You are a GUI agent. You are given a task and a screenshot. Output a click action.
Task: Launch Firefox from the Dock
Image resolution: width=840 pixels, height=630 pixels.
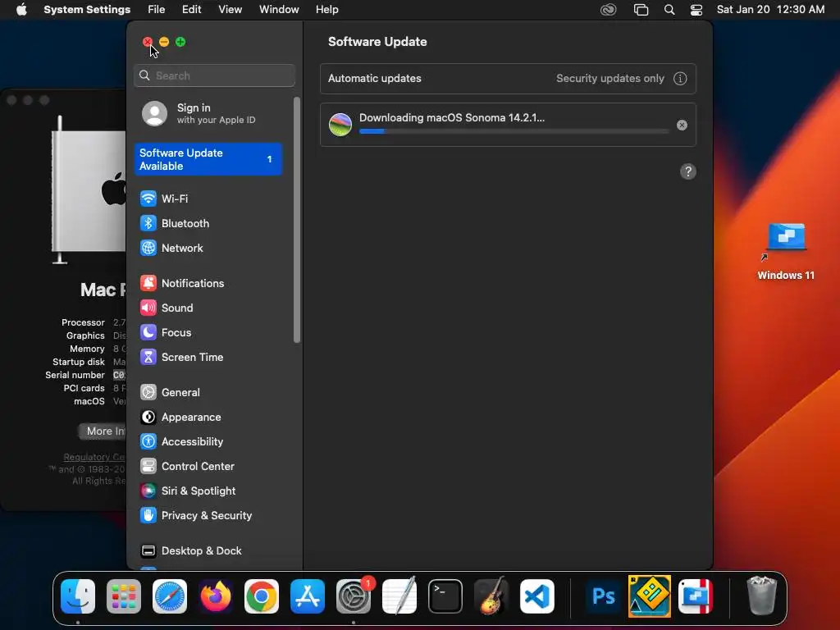pos(216,596)
